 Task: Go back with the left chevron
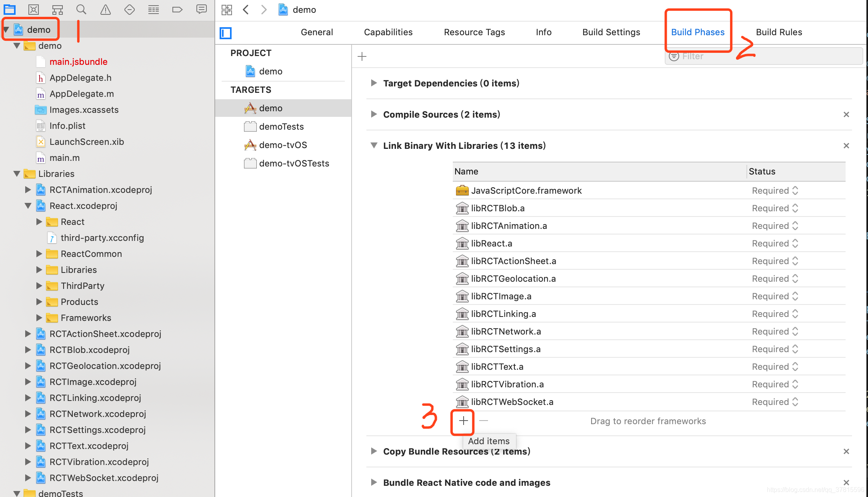click(246, 10)
